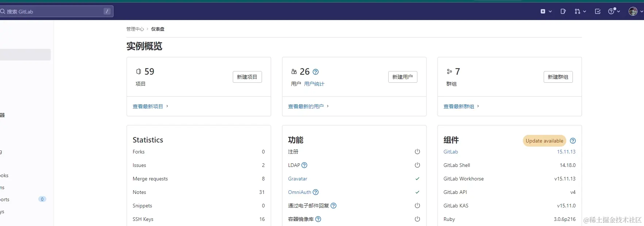Click the 实例概览 heading
The height and width of the screenshot is (226, 644).
pyautogui.click(x=144, y=46)
